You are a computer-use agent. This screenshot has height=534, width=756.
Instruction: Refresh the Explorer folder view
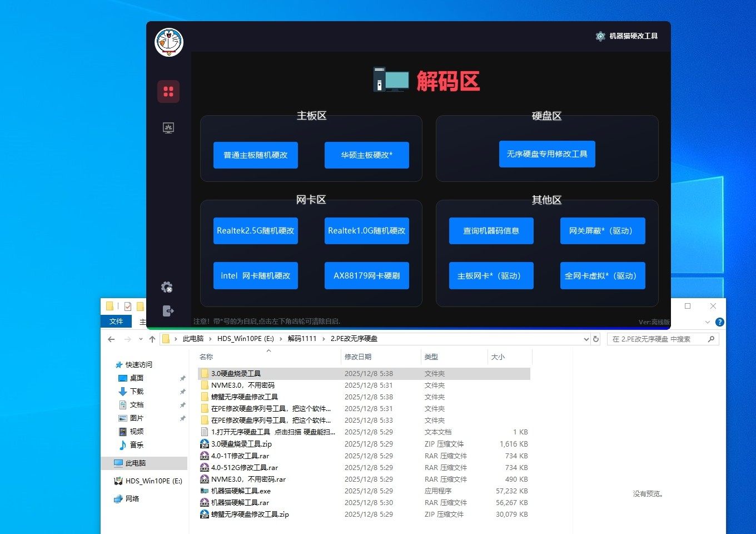point(596,339)
